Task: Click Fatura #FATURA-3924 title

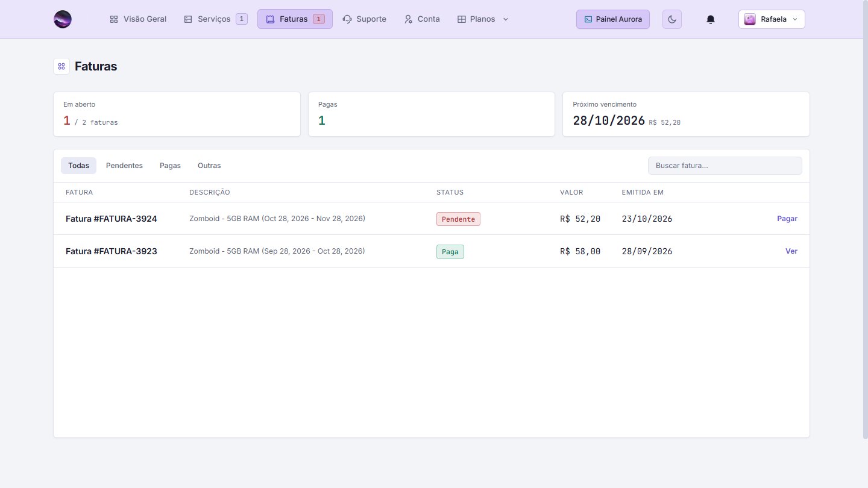Action: coord(112,219)
